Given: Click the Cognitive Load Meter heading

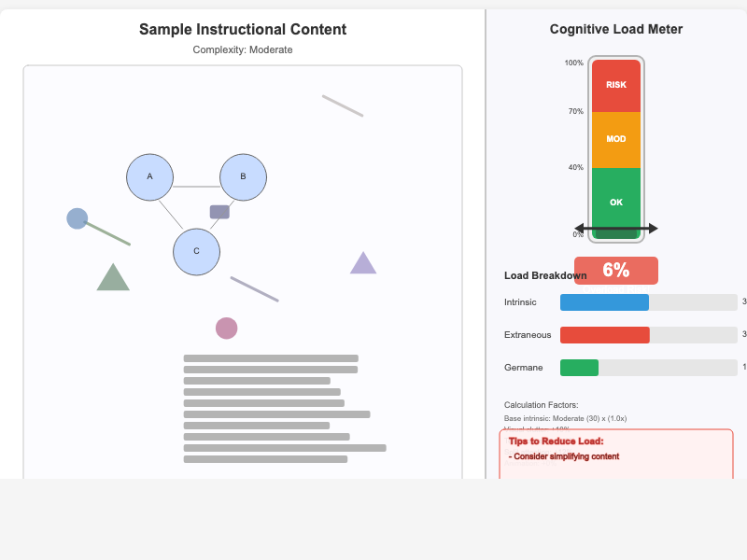Looking at the screenshot, I should tap(616, 29).
